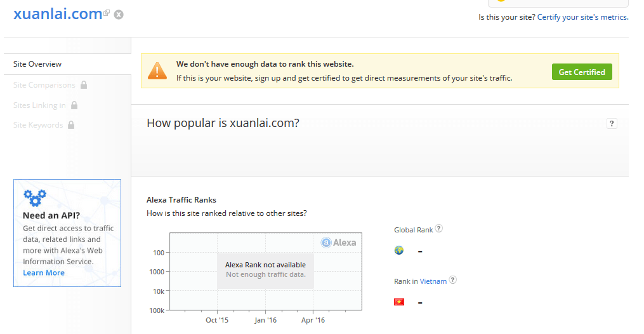
Task: Click the green Get Certified button
Action: click(x=582, y=72)
